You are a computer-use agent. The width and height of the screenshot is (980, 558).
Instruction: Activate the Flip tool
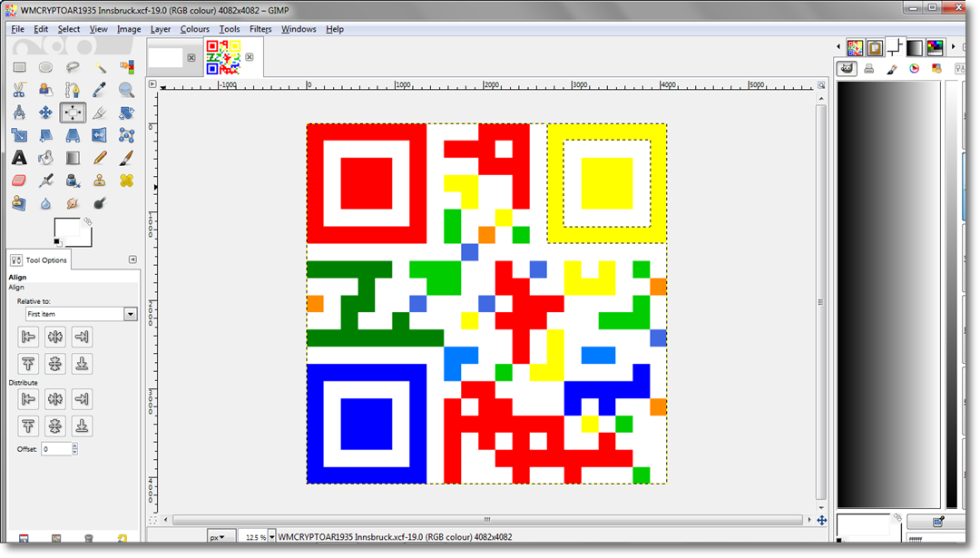(x=100, y=135)
